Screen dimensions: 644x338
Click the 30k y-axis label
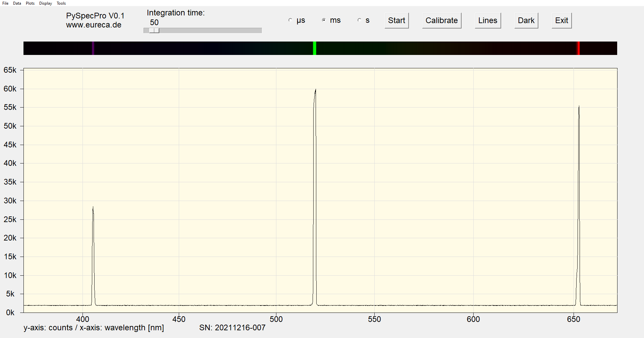coord(10,201)
